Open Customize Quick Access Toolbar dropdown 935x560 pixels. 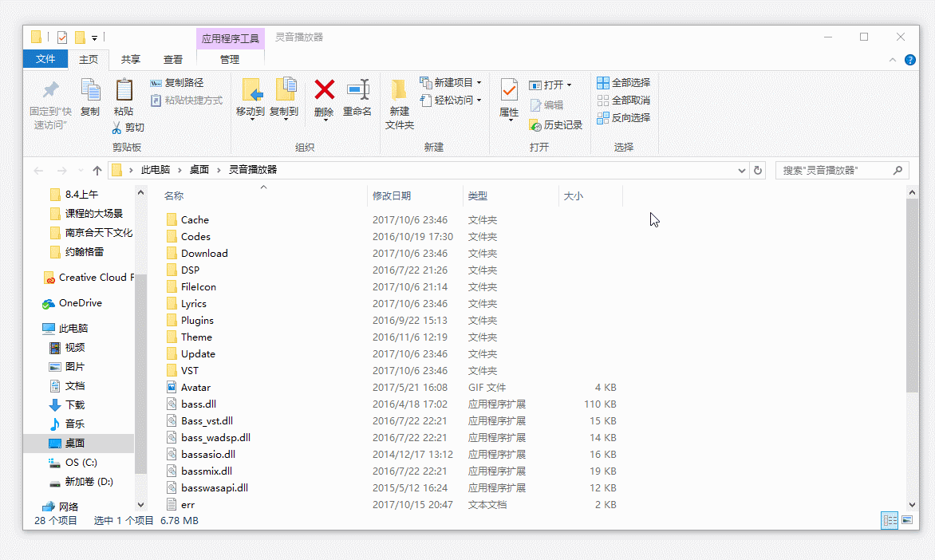(x=94, y=38)
